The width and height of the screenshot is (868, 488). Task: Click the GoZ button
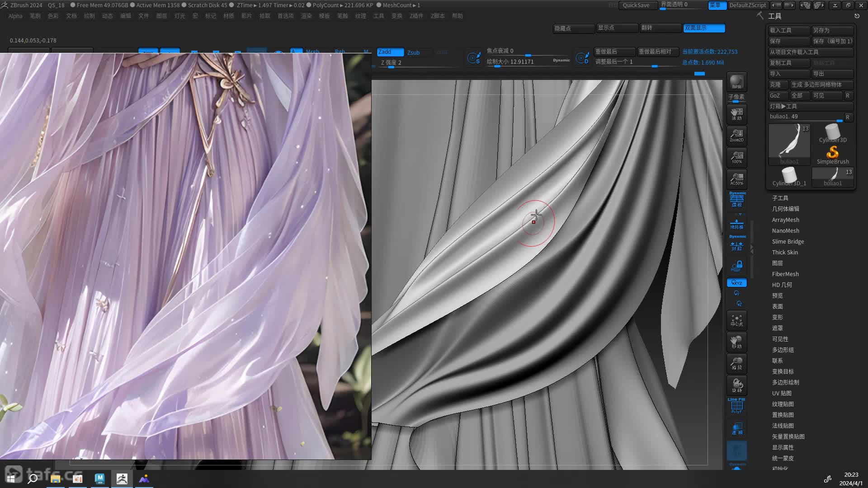pyautogui.click(x=778, y=95)
